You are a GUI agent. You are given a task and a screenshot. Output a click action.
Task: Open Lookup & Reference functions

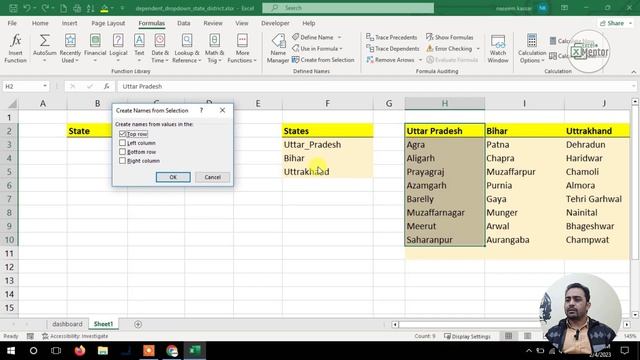tap(187, 48)
